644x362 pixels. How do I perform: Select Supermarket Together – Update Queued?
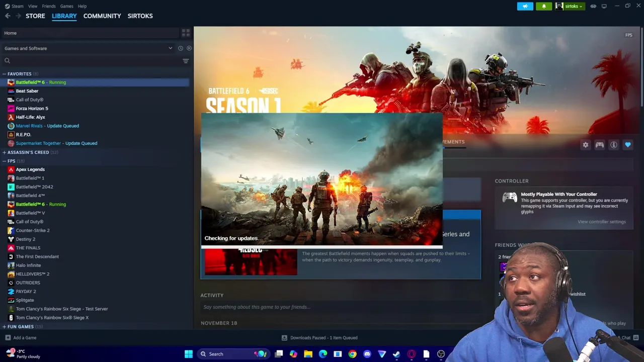coord(56,143)
